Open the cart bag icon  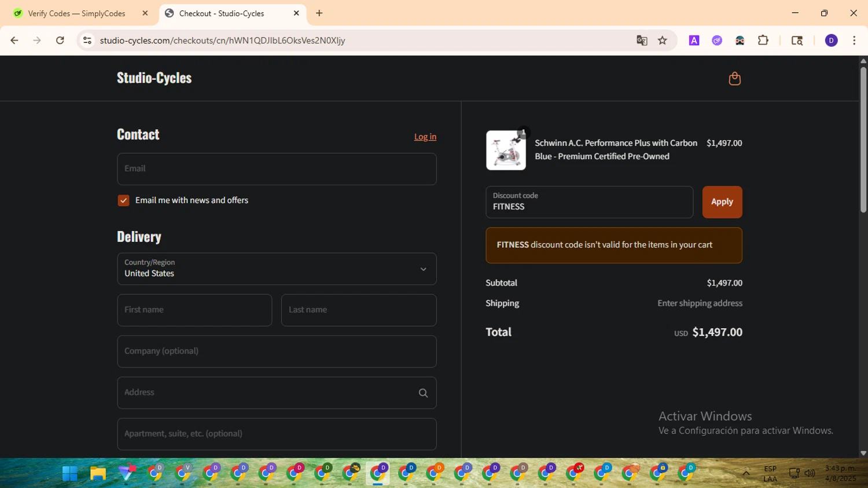click(734, 79)
